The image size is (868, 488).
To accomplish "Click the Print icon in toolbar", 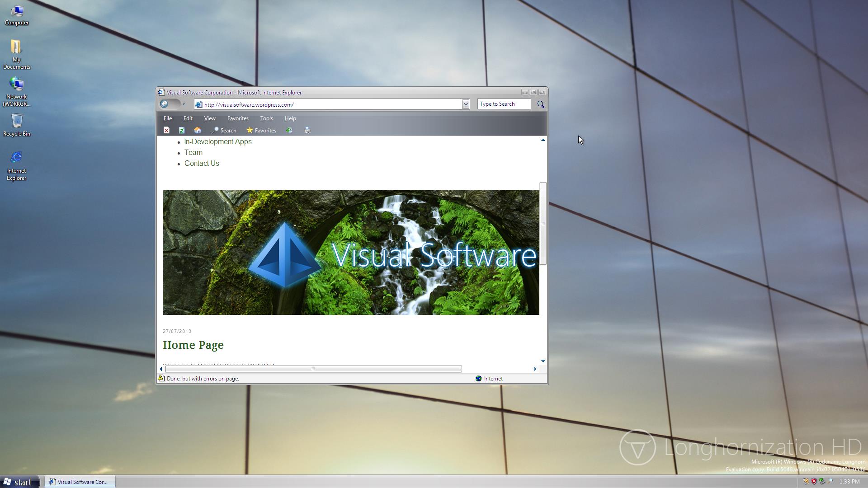I will coord(307,130).
